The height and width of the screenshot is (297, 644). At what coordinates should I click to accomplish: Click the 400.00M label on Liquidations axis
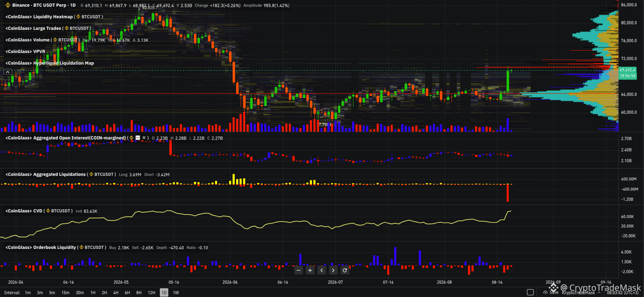[x=629, y=179]
